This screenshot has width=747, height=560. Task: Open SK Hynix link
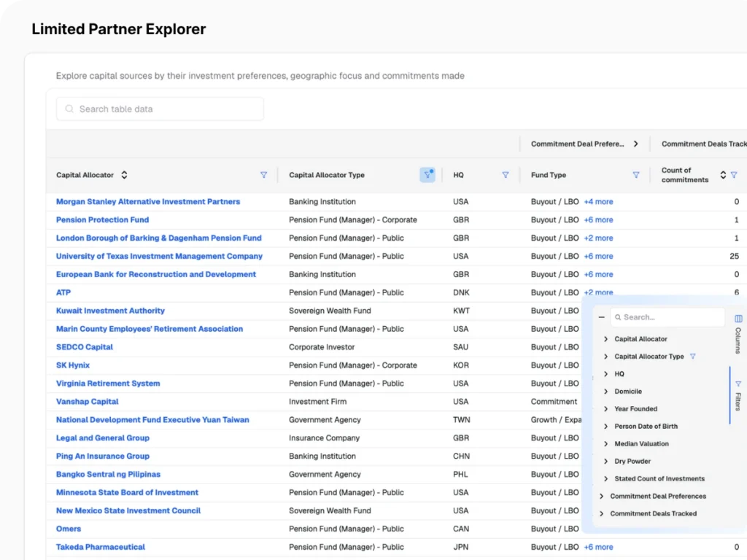tap(73, 365)
